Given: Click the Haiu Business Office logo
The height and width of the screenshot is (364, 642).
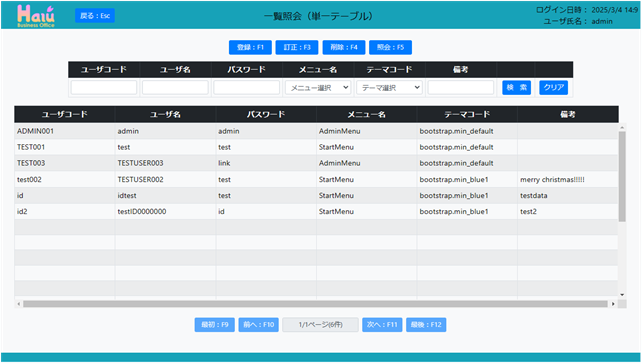Looking at the screenshot, I should coord(36,16).
